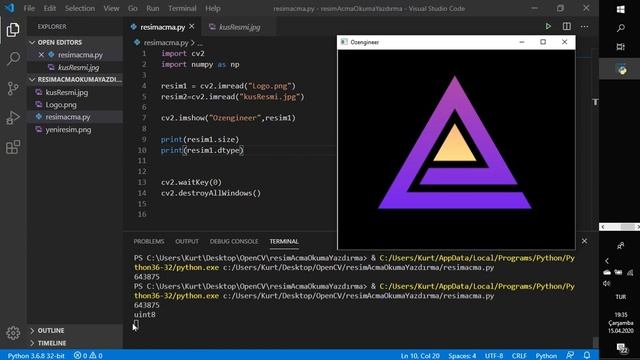Change language mode via Python status
Image resolution: width=640 pixels, height=360 pixels.
pyautogui.click(x=546, y=356)
